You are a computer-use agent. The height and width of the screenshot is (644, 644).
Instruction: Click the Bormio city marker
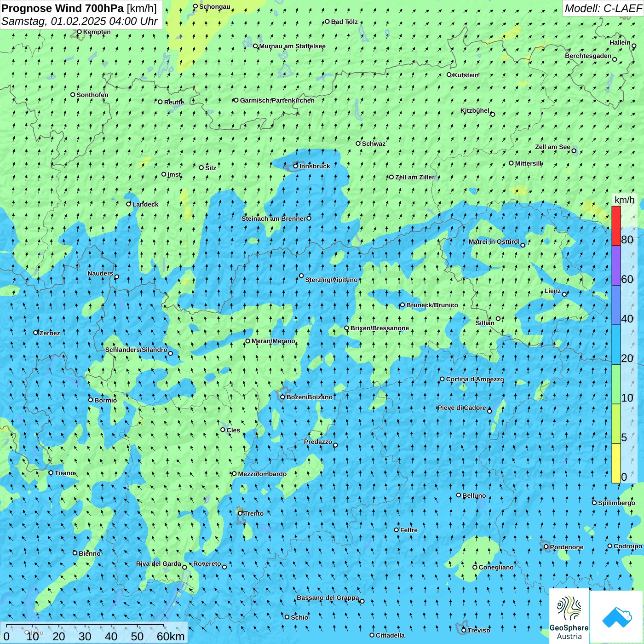pyautogui.click(x=91, y=400)
